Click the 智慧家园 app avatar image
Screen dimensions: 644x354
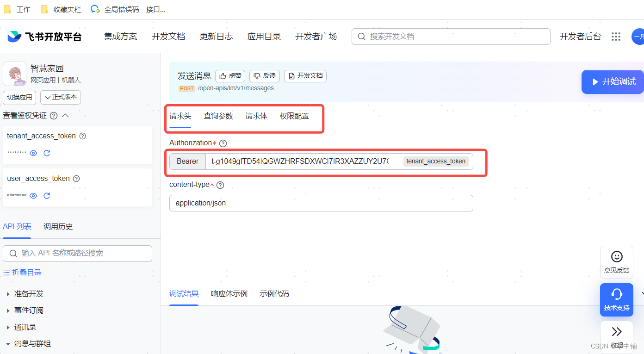pyautogui.click(x=15, y=74)
